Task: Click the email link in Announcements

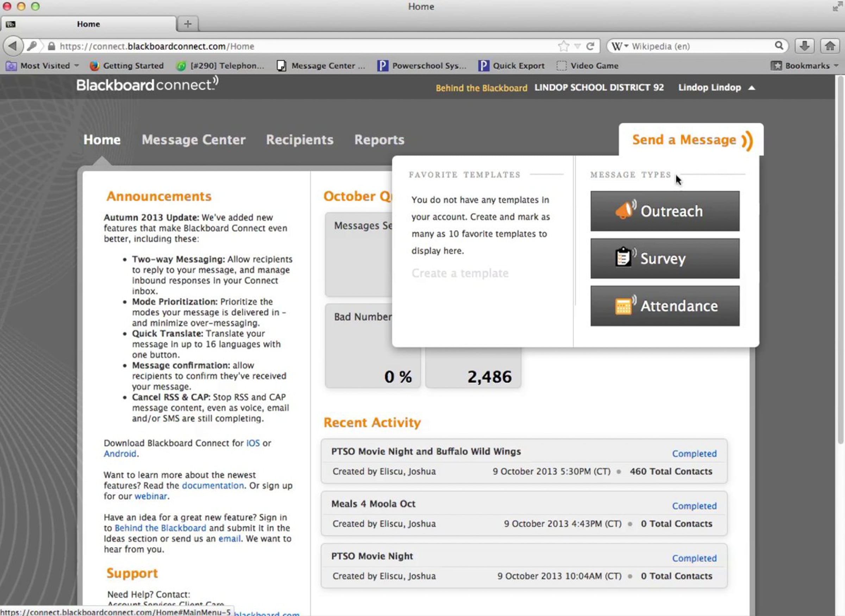Action: (229, 539)
